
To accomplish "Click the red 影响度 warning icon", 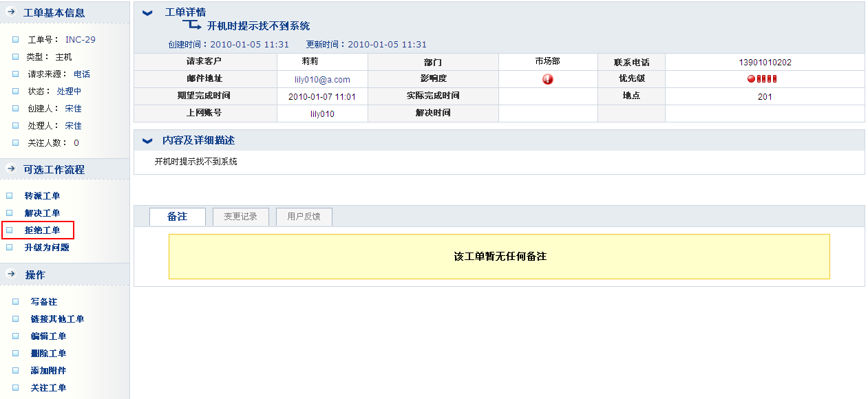I will 548,79.
